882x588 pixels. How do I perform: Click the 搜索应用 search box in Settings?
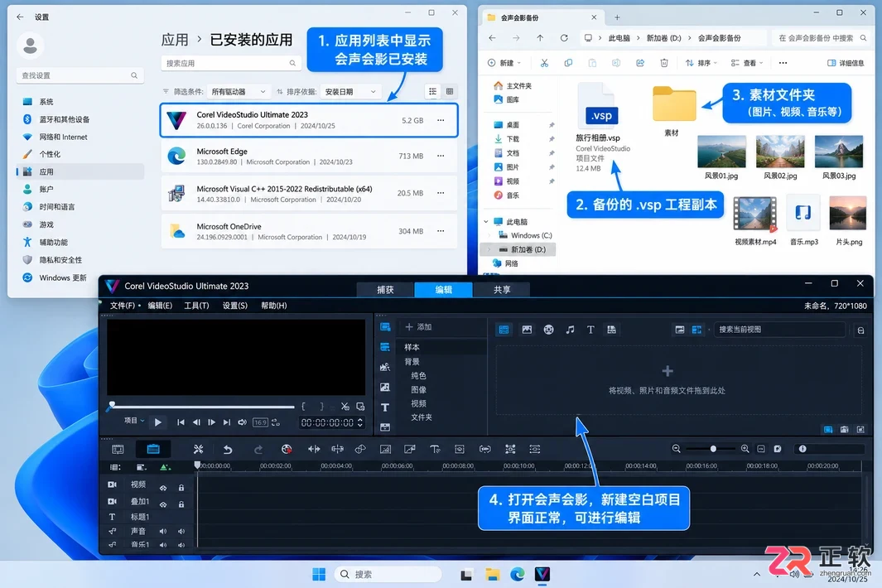pyautogui.click(x=231, y=63)
